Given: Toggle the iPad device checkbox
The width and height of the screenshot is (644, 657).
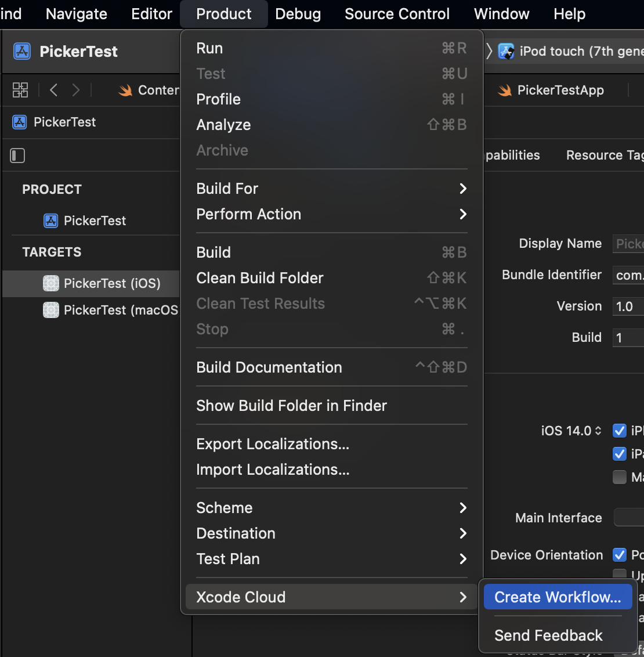Looking at the screenshot, I should (620, 454).
